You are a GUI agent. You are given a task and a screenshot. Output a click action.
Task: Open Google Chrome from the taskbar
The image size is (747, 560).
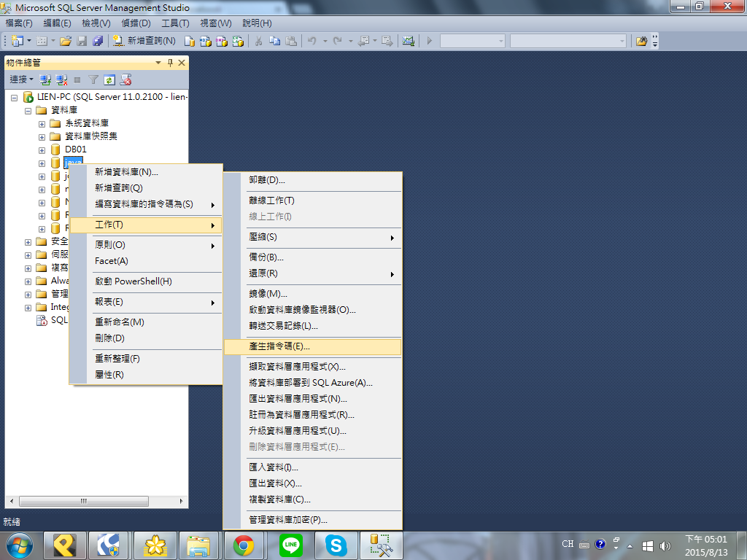[x=244, y=545]
